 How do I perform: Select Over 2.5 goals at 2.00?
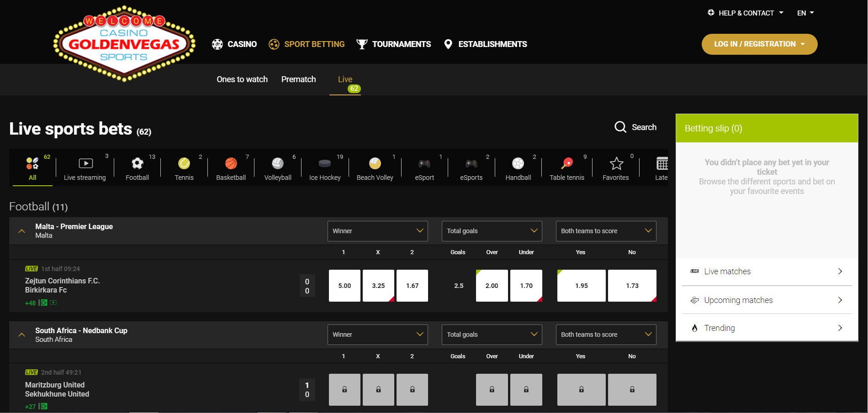[x=492, y=286]
